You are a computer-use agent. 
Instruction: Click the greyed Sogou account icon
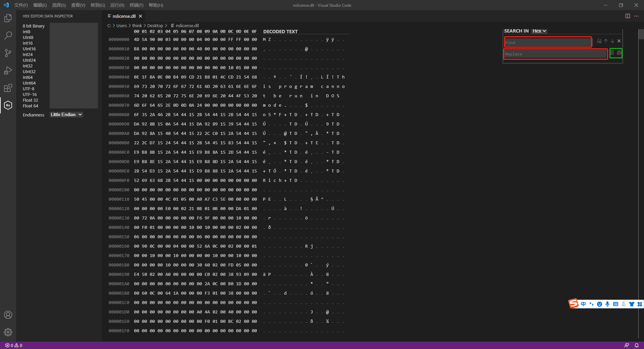pos(624,304)
